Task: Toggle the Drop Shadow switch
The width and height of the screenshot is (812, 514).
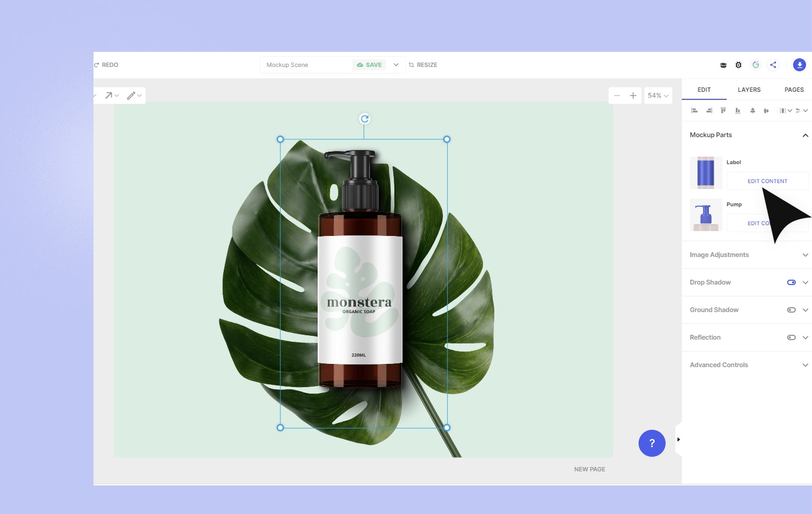Action: (791, 282)
